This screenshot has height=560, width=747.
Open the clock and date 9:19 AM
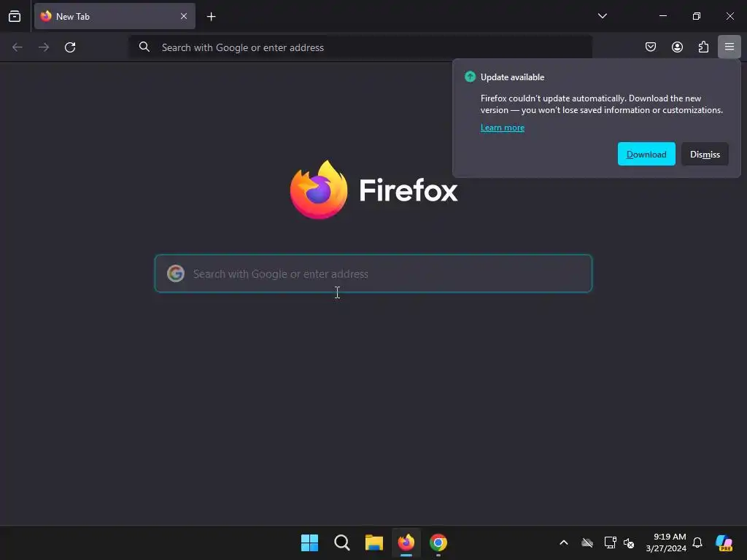click(x=666, y=542)
